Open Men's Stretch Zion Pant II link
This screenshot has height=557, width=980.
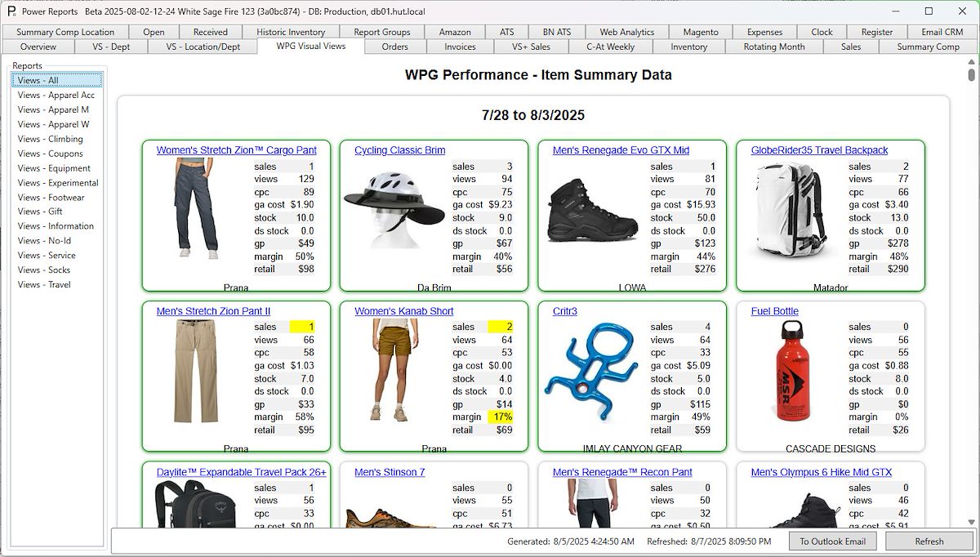point(213,311)
